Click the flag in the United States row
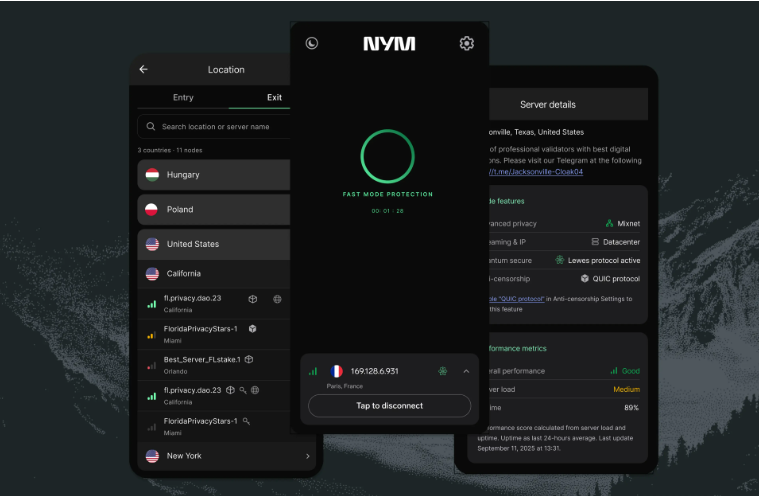The height and width of the screenshot is (496, 759). 152,244
